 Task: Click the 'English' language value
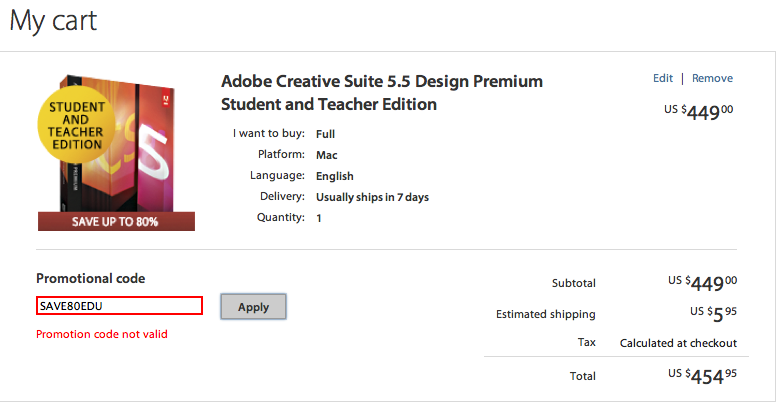tap(335, 176)
